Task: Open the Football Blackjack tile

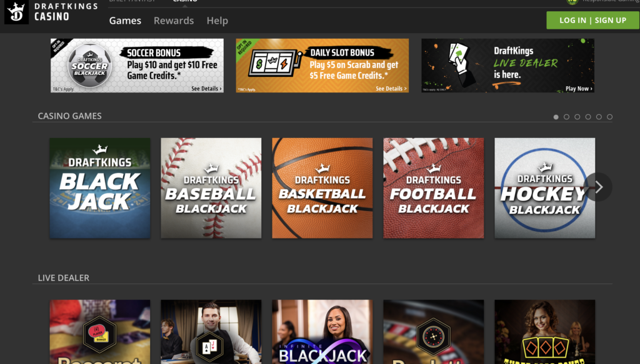Action: [x=433, y=188]
